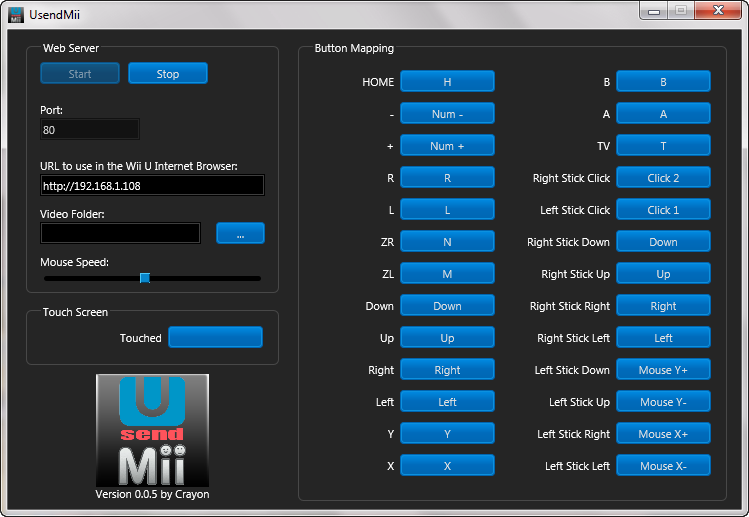749x517 pixels.
Task: Click the UsendMii logo image
Action: pos(152,430)
